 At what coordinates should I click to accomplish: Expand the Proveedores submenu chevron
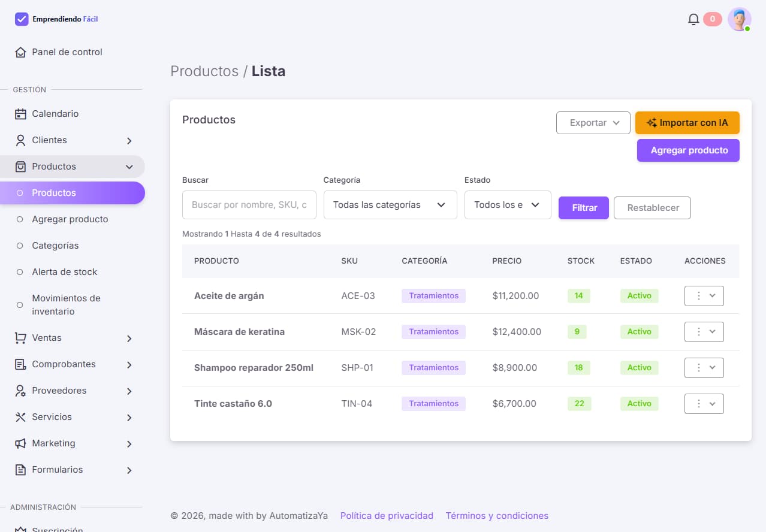[x=129, y=391]
